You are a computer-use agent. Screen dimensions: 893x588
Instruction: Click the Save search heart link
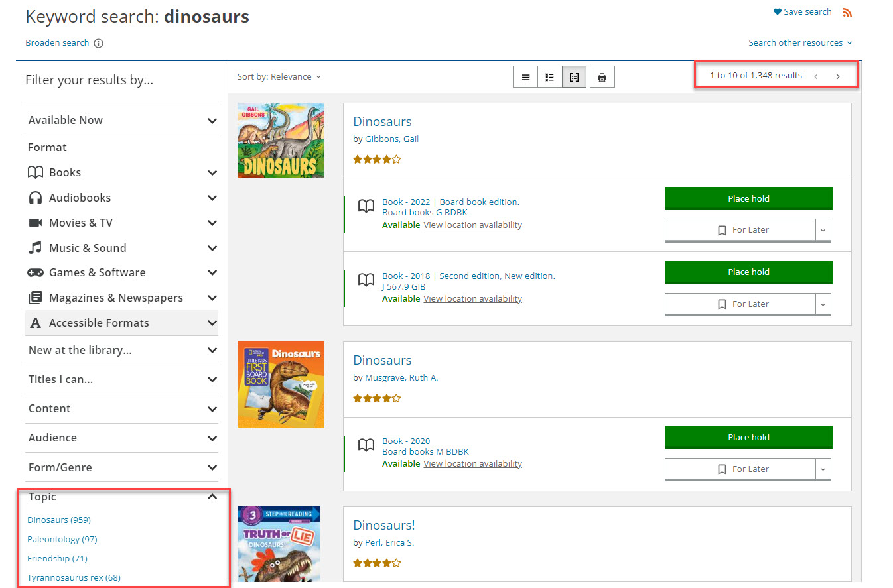point(802,12)
